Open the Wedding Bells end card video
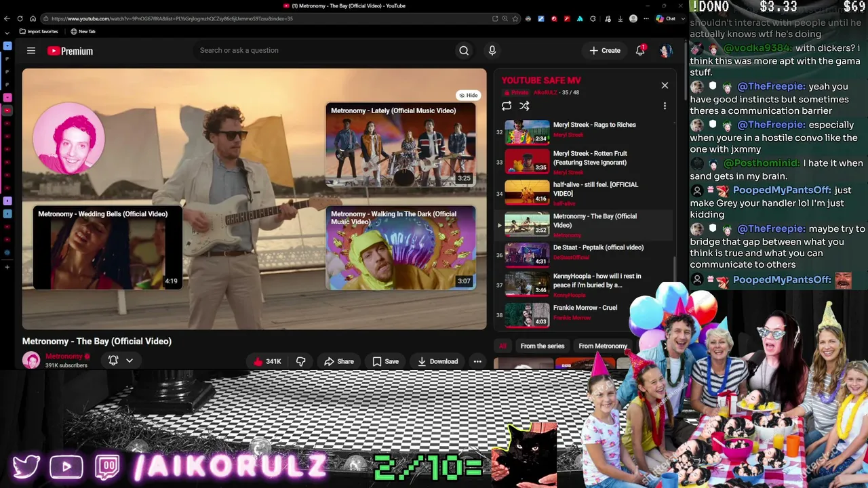868x488 pixels. tap(108, 248)
